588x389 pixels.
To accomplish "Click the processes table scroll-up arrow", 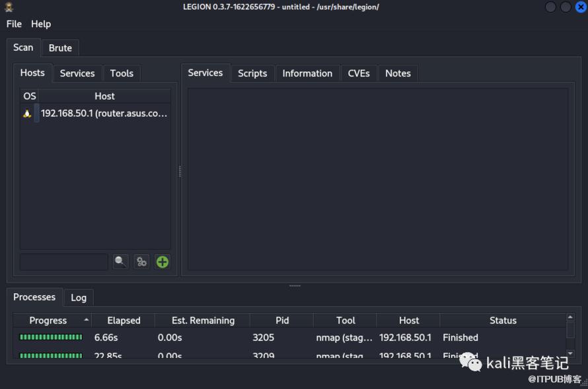I will coord(570,318).
